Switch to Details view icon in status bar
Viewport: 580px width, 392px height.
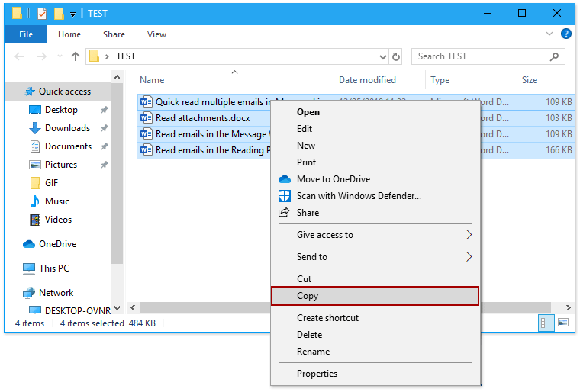[x=547, y=323]
